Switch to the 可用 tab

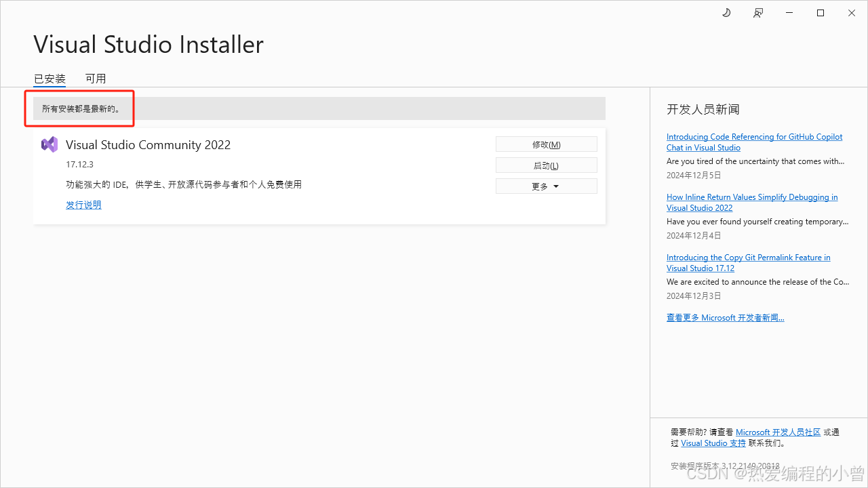[x=96, y=78]
